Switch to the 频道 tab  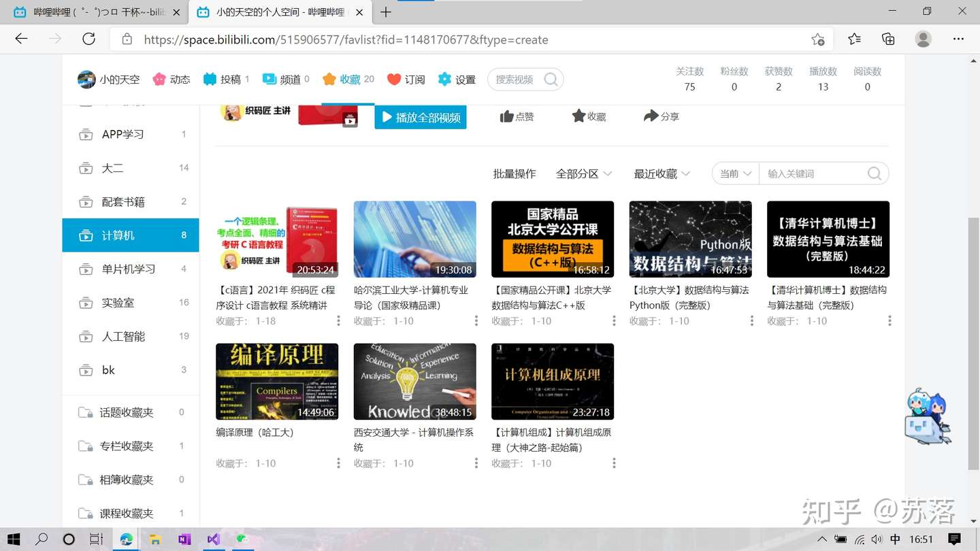point(286,80)
